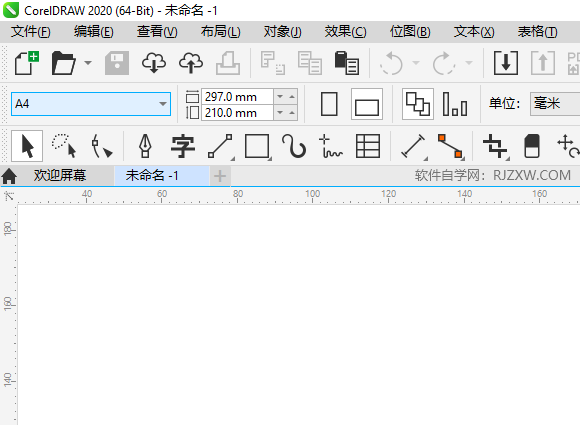The image size is (580, 425).
Task: Expand the Open recent files arrow
Action: 88,63
